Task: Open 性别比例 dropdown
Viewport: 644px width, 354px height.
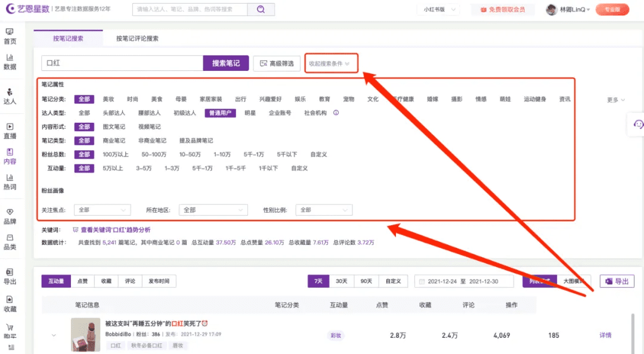Action: pos(324,210)
